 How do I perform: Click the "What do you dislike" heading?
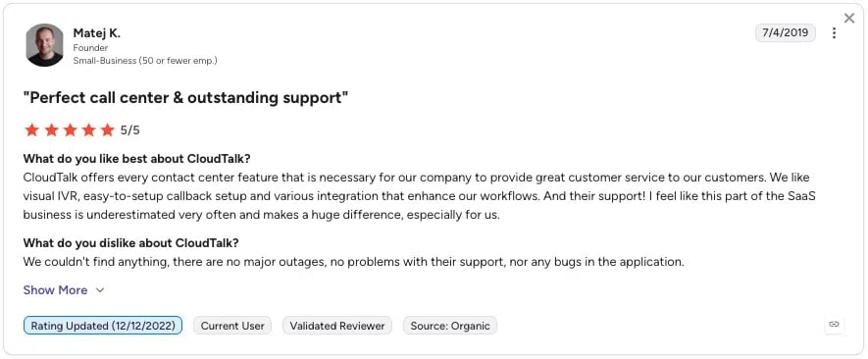coord(130,242)
